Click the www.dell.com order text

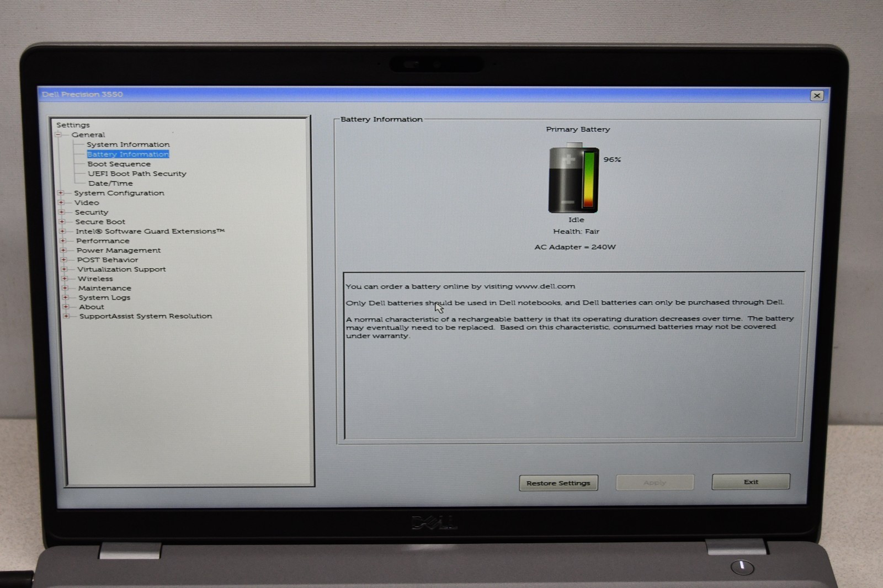460,286
